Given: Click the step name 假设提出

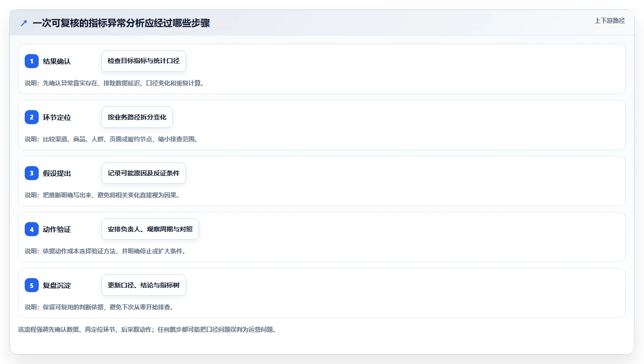Looking at the screenshot, I should pyautogui.click(x=57, y=173).
